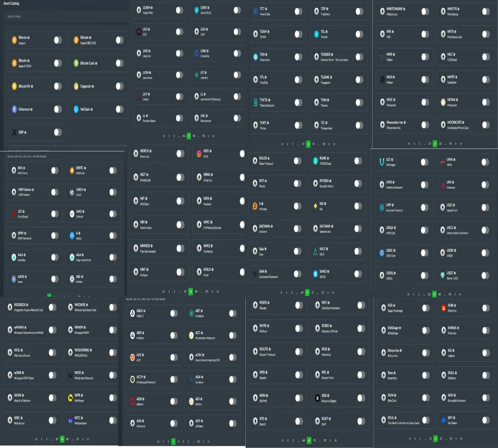Click the SALT triangle logo
498x448 pixels.
(315, 251)
